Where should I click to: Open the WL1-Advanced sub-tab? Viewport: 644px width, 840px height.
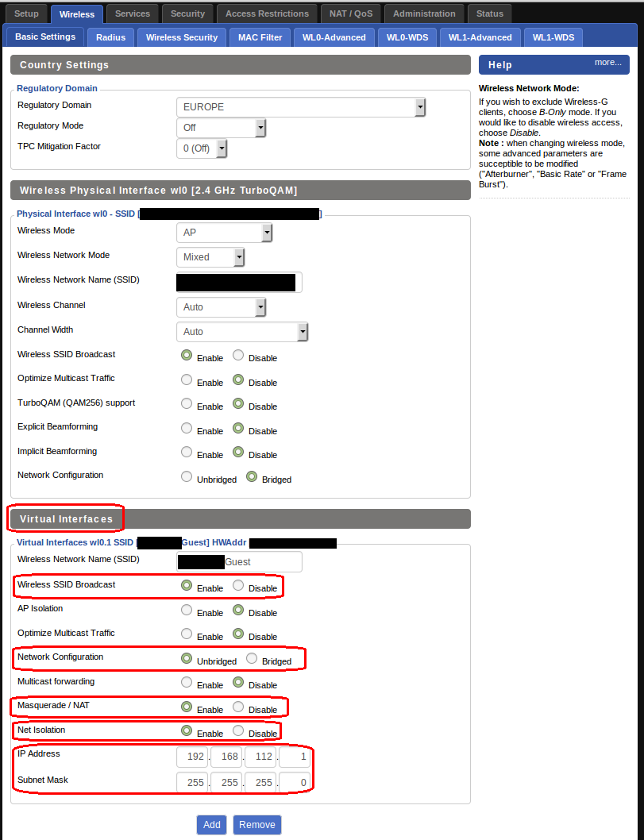click(x=480, y=37)
